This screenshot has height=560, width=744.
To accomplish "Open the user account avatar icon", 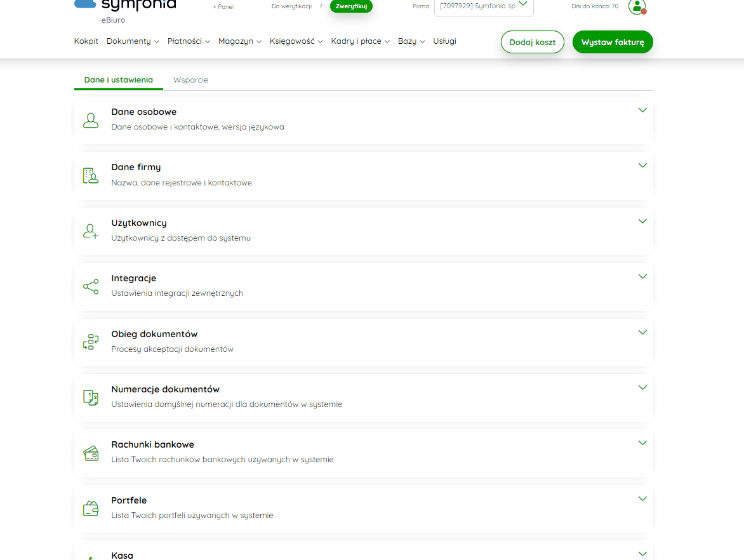I will coord(637,6).
